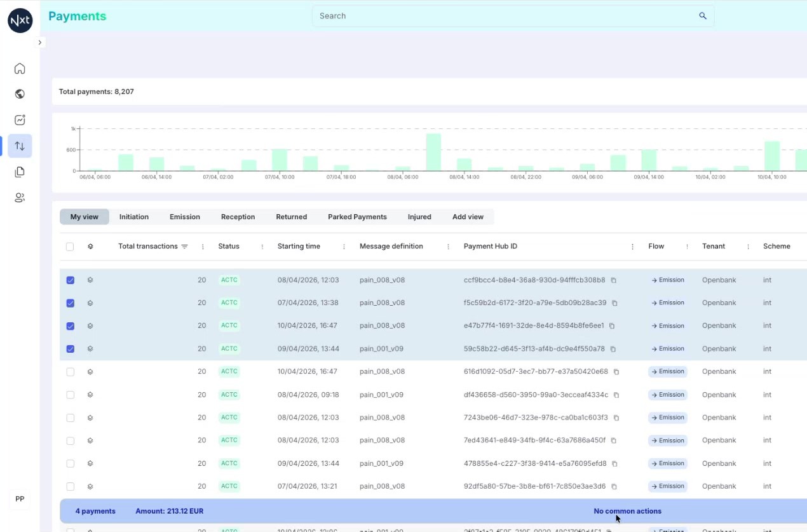Check the row 92df5a80 checkbox
The image size is (807, 532).
tap(71, 486)
